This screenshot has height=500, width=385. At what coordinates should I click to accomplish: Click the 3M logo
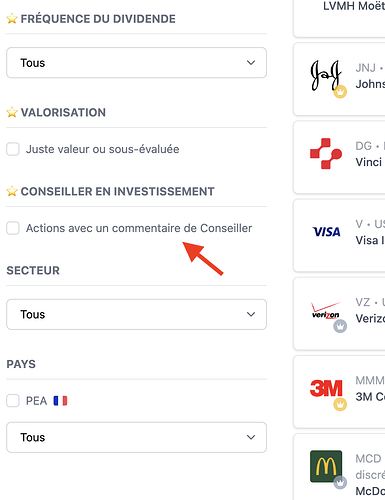(326, 388)
